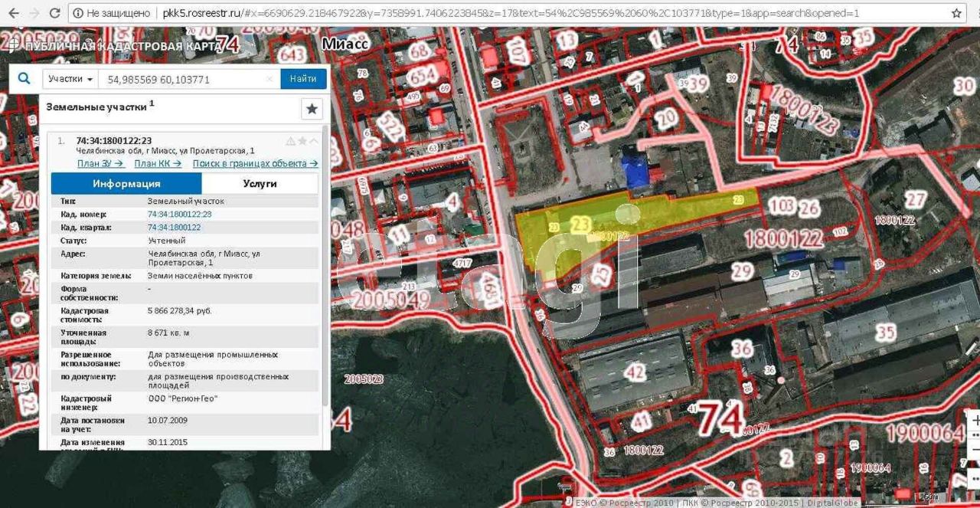
Task: Switch to the Информация tab
Action: 126,184
